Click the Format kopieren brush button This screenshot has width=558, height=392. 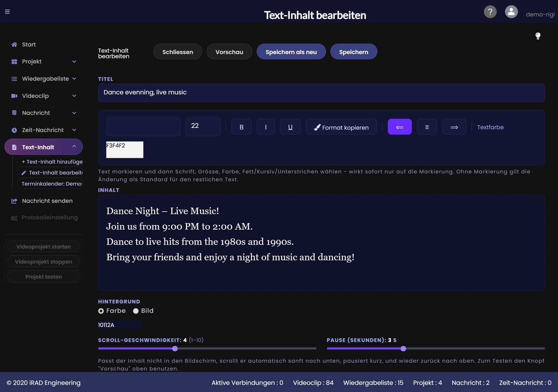tap(341, 127)
